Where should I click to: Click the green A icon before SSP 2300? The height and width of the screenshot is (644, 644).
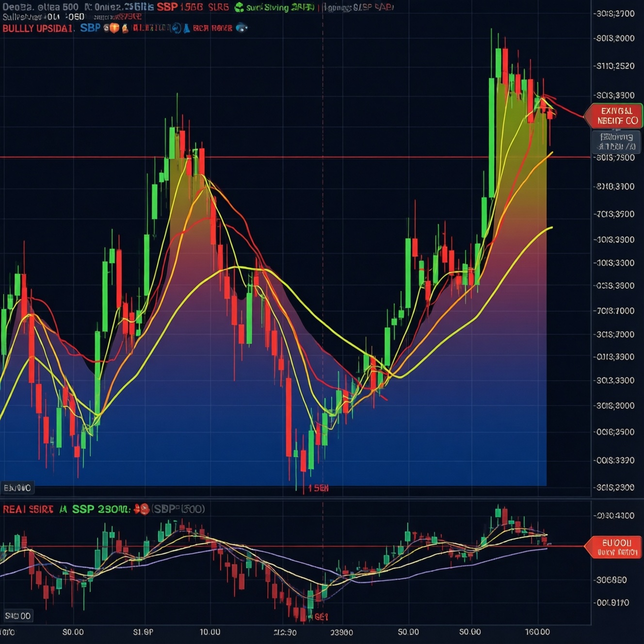click(63, 509)
